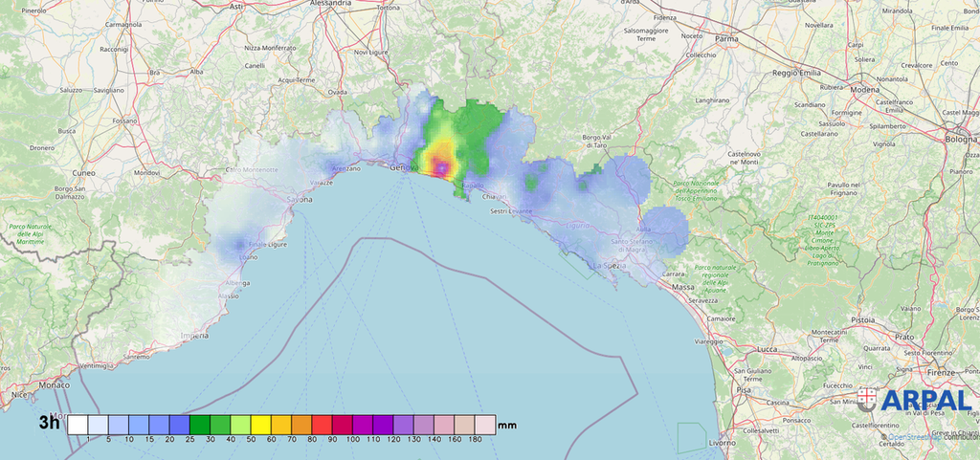
Task: Click the ARPAL text wordmark
Action: 924,401
